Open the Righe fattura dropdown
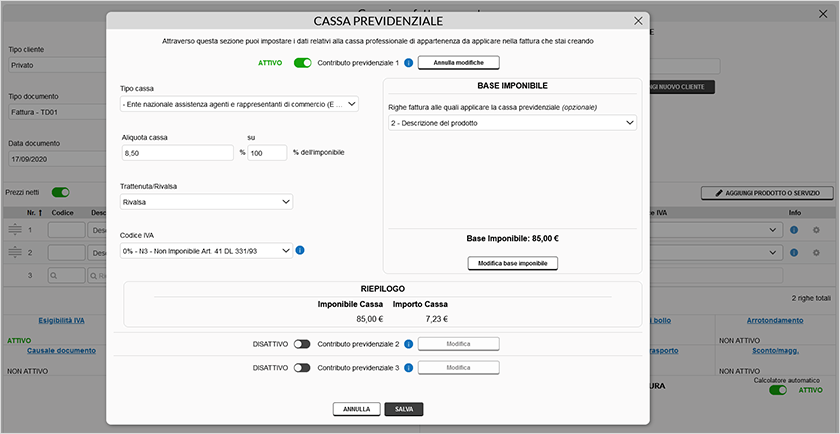This screenshot has height=434, width=840. pyautogui.click(x=513, y=123)
